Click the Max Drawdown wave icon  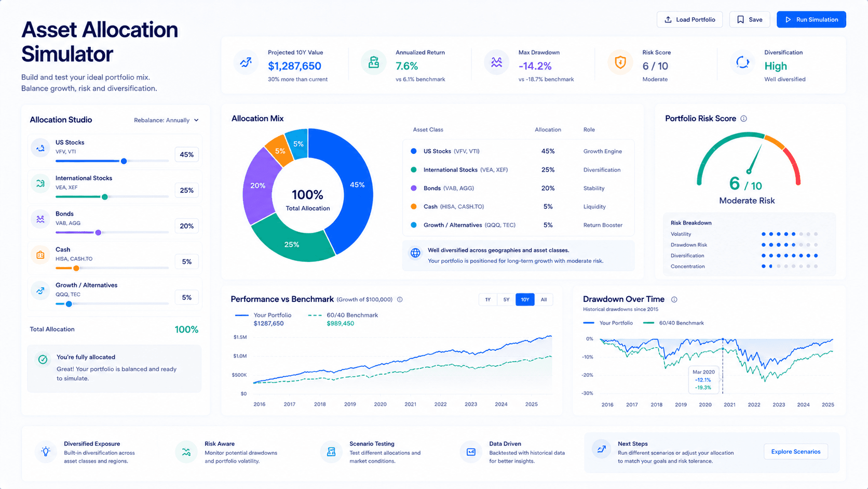tap(497, 63)
